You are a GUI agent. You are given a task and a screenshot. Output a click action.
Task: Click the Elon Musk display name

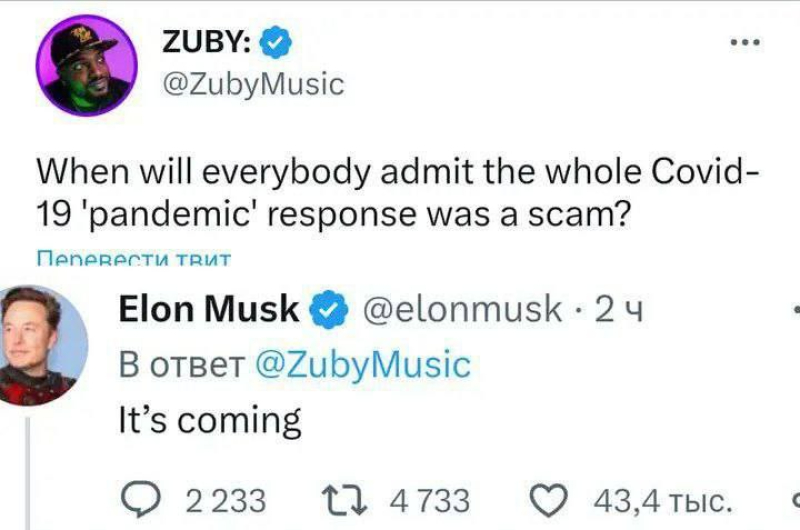[209, 309]
